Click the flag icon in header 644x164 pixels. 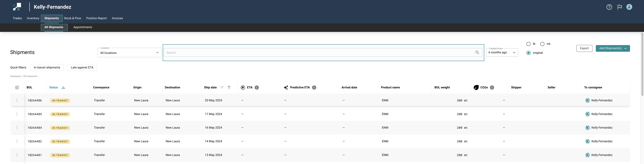pyautogui.click(x=619, y=7)
